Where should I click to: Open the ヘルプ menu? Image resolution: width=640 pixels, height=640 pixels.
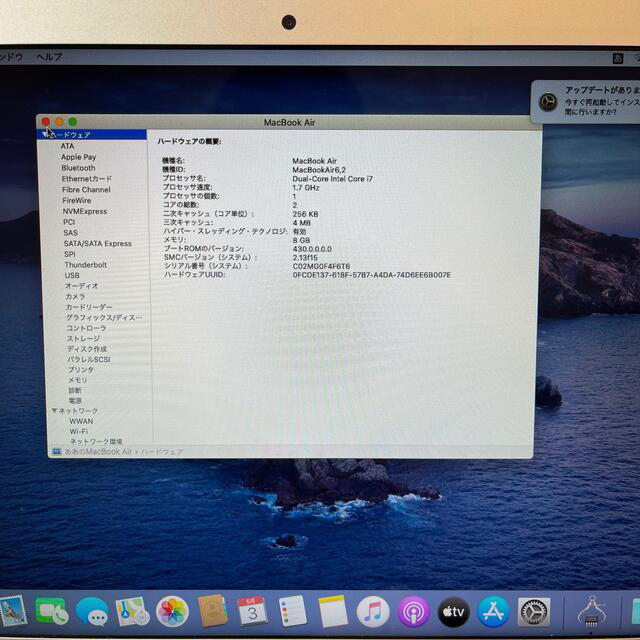[x=49, y=57]
